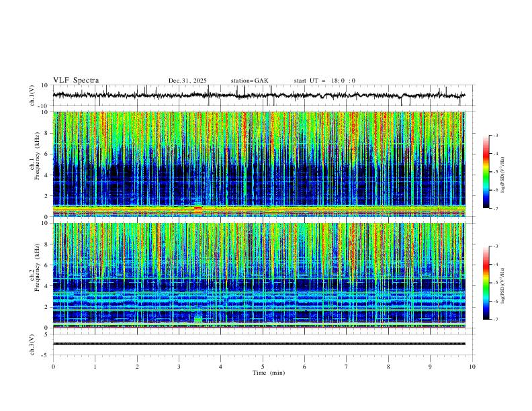Click the "7" tick label on the Time axis
Viewport: 532px width, 411px height.
pyautogui.click(x=347, y=367)
